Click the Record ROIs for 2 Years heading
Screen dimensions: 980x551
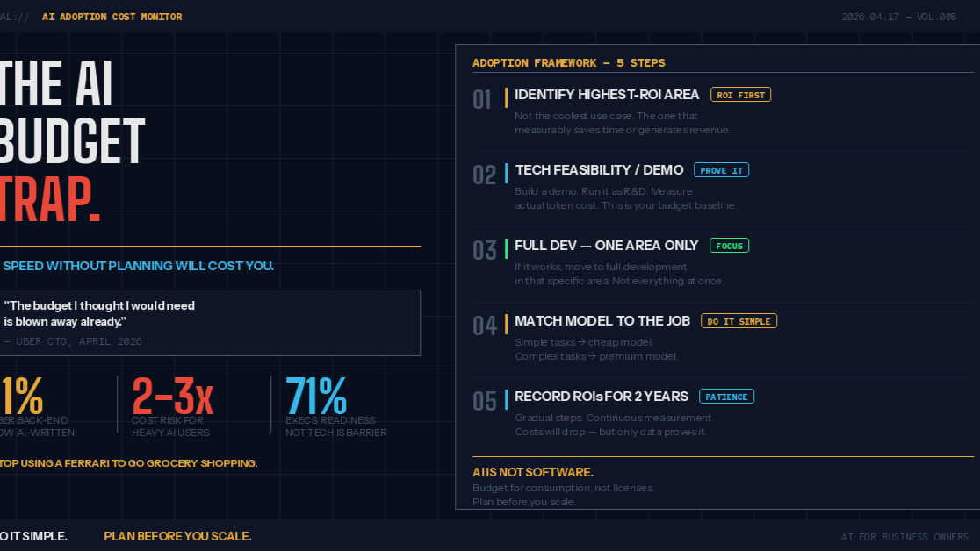click(602, 396)
